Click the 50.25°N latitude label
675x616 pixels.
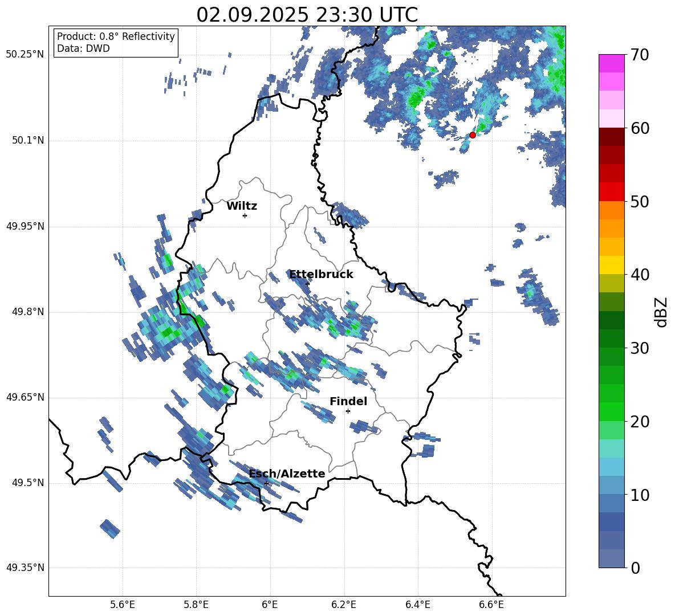click(x=25, y=55)
